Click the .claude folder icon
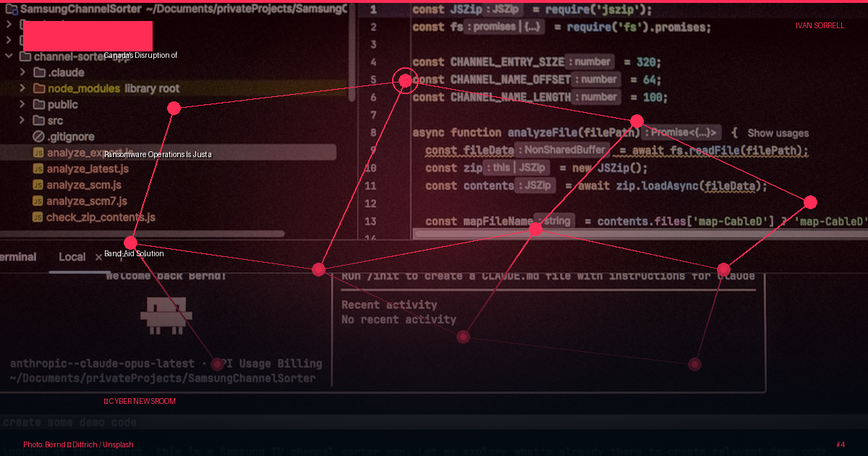Viewport: 868px width, 456px height. 38,72
